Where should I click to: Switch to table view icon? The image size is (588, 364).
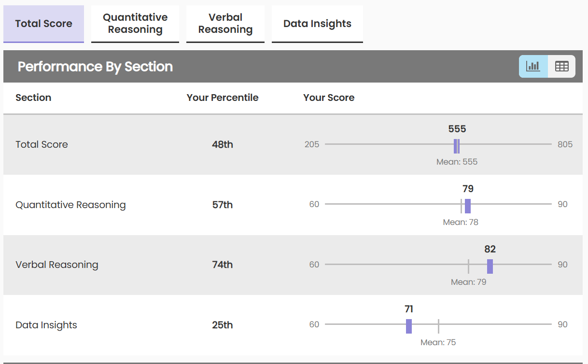click(x=561, y=67)
